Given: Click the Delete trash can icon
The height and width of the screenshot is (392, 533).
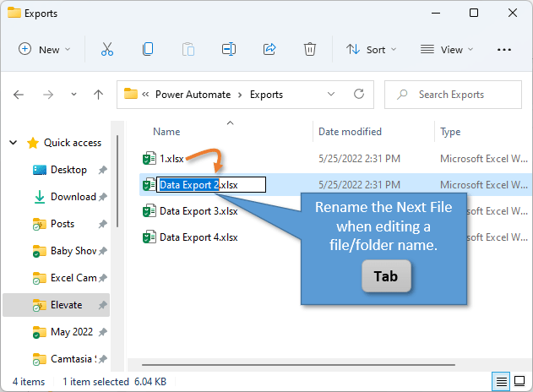Looking at the screenshot, I should pos(310,50).
